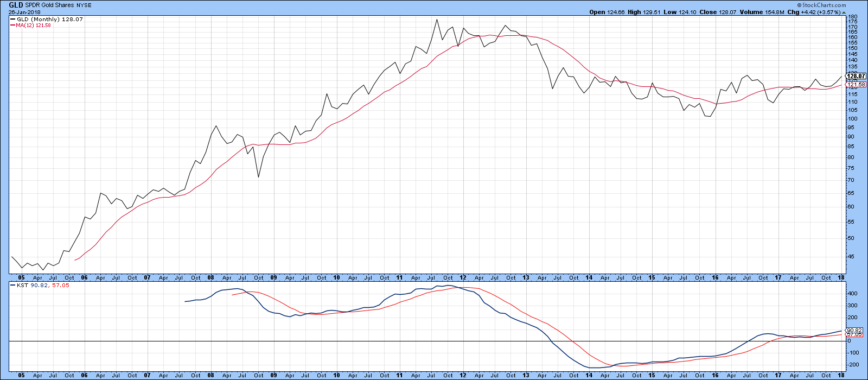
Task: Click the red boxed 121.58 moving-average tag
Action: click(857, 85)
